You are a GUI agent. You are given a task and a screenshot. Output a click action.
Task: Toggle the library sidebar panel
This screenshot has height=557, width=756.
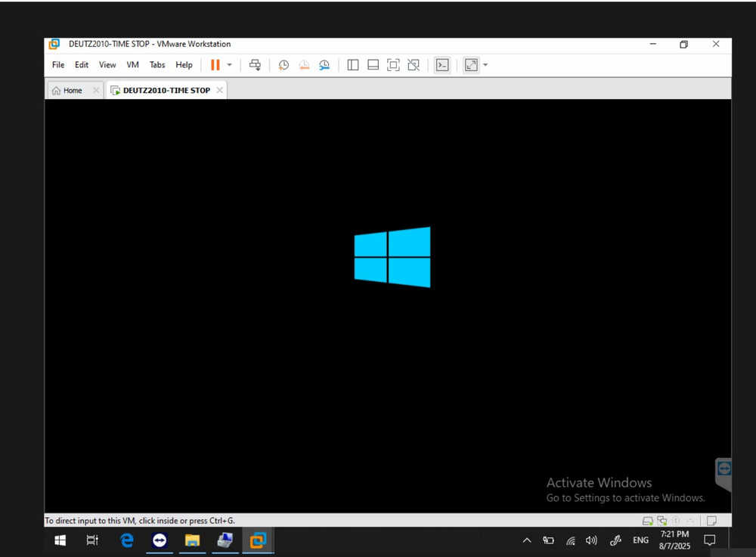[x=353, y=65]
